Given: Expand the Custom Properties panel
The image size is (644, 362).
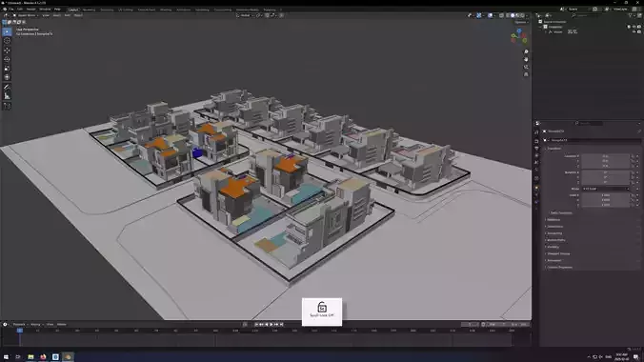Looking at the screenshot, I should pyautogui.click(x=559, y=267).
